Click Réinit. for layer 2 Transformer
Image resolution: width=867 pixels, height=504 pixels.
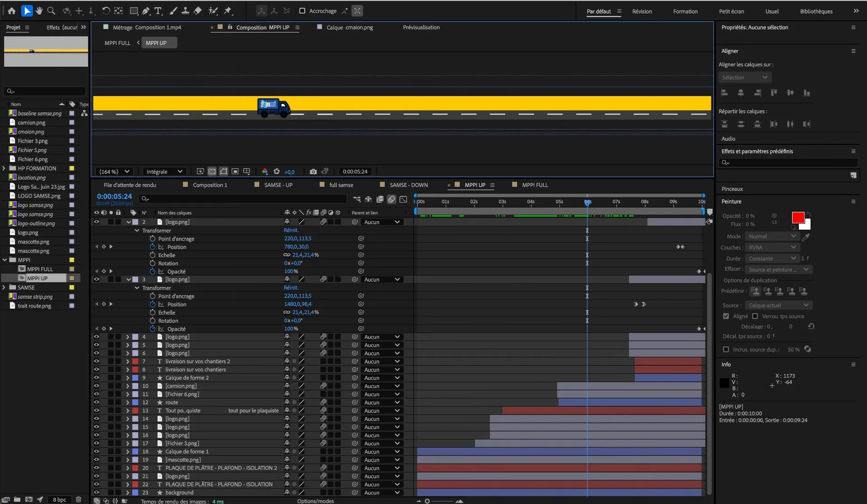point(291,230)
